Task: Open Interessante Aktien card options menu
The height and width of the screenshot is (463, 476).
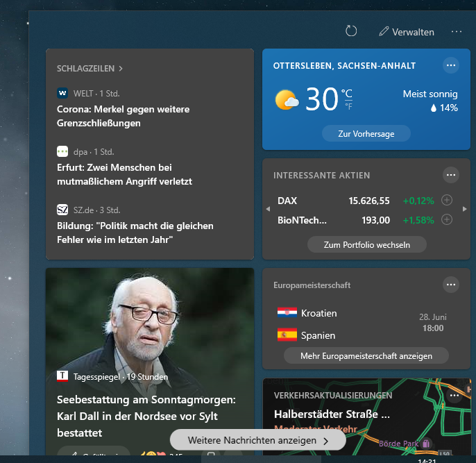Action: coord(451,175)
